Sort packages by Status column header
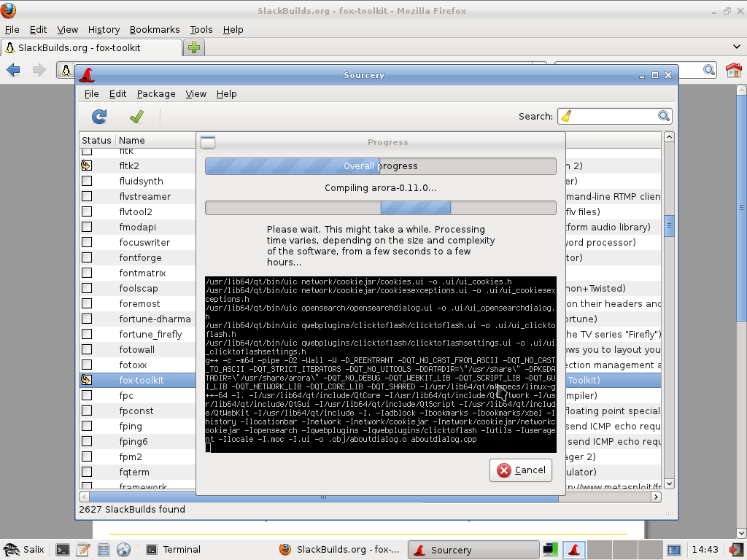Viewport: 747px width, 560px height. (x=97, y=141)
